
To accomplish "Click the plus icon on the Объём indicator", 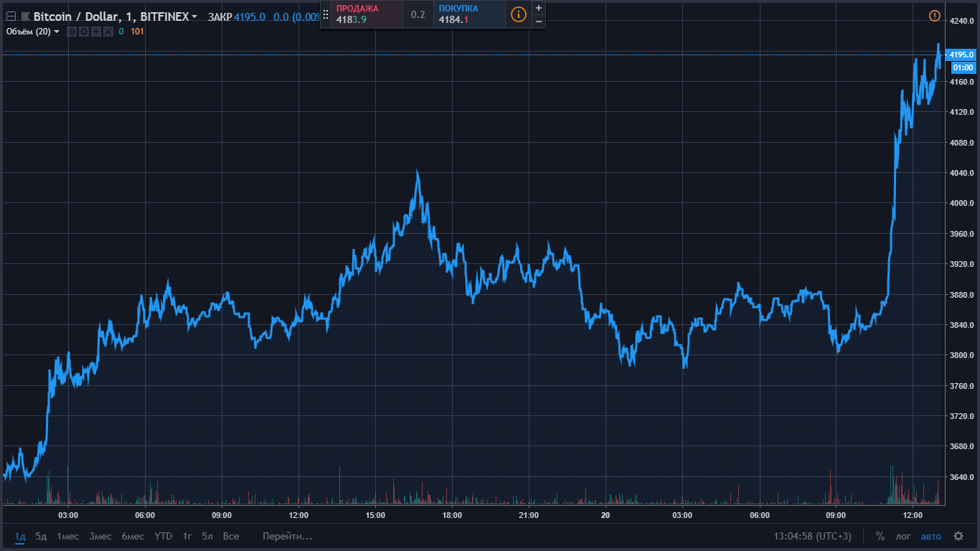I will coord(96,32).
